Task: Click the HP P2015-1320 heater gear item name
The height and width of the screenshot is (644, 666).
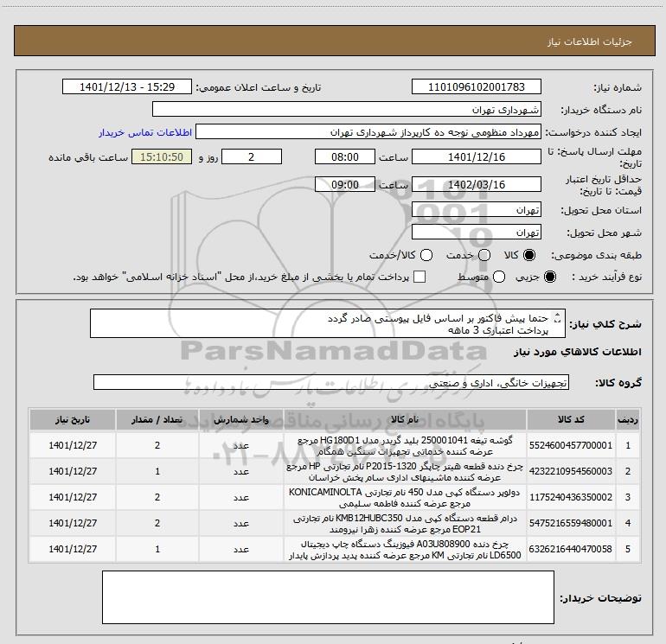Action: 405,472
